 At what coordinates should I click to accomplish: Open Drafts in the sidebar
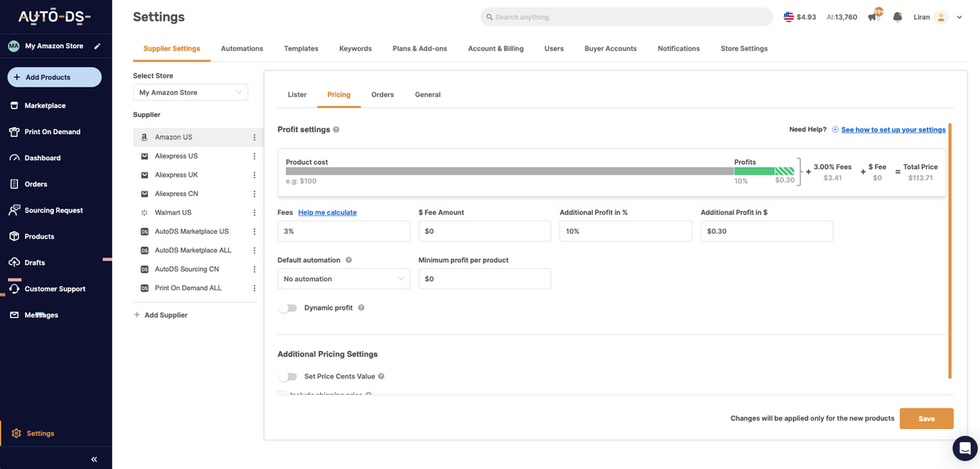[x=34, y=262]
